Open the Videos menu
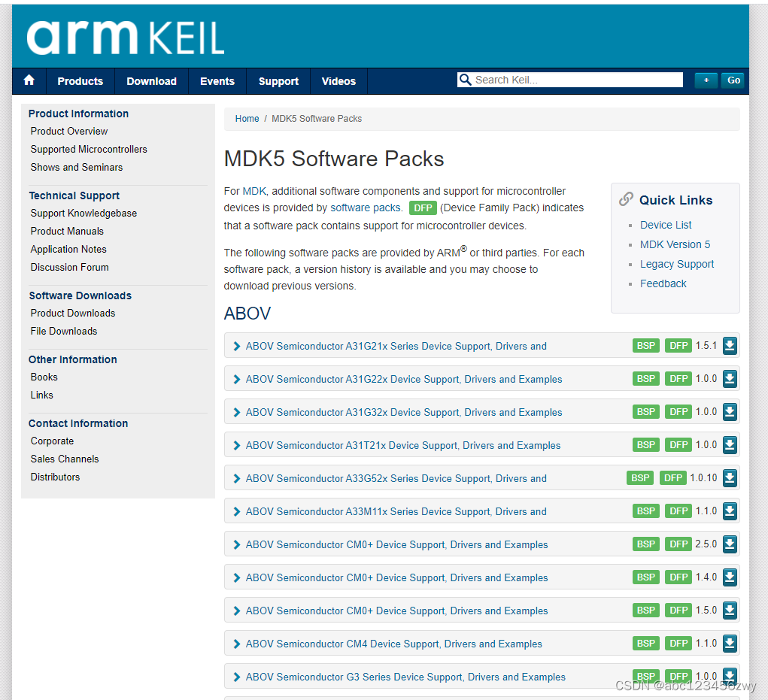Viewport: 768px width, 700px height. click(338, 81)
